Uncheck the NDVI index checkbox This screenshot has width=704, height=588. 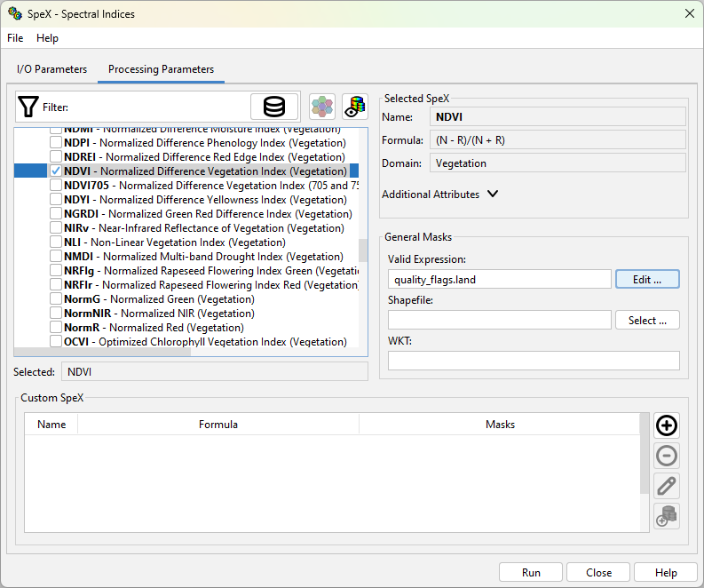pos(56,171)
